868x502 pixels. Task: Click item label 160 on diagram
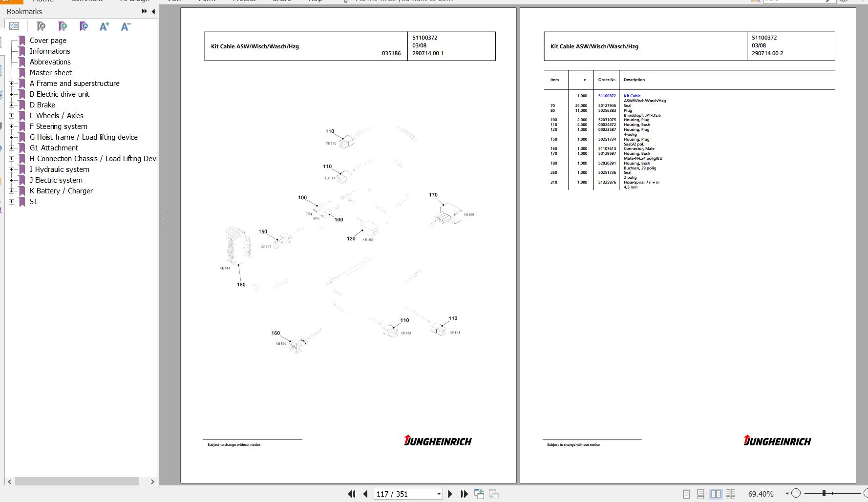pos(275,334)
